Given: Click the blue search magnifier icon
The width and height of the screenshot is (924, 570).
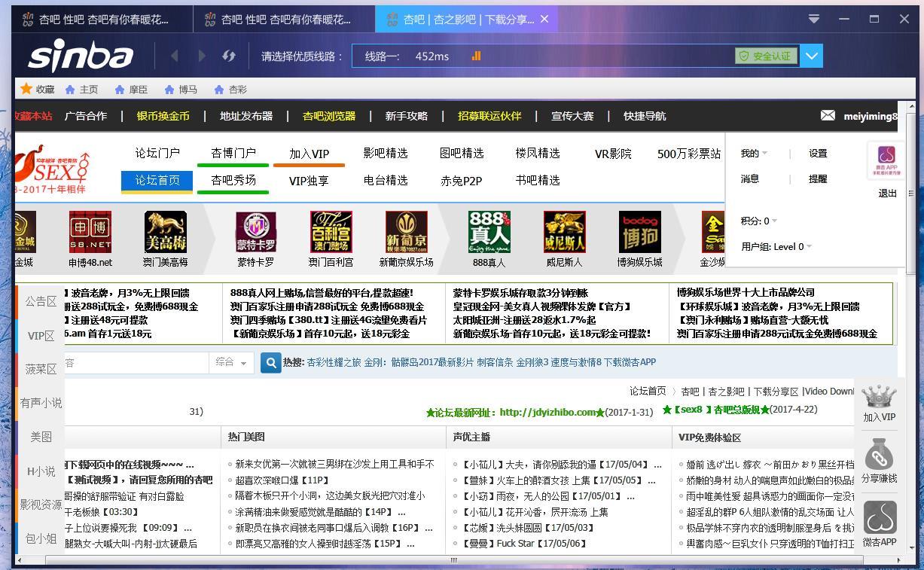Looking at the screenshot, I should coord(270,363).
